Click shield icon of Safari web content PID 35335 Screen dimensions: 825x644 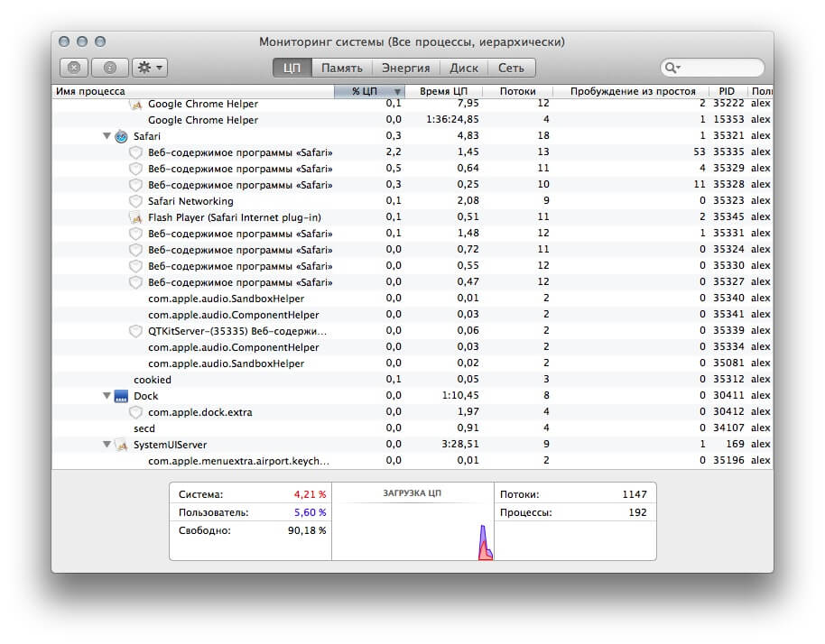pyautogui.click(x=135, y=152)
